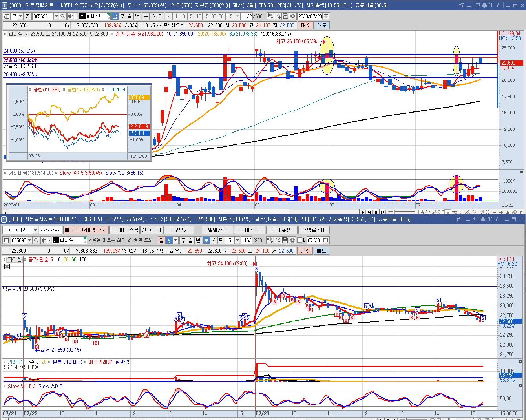Click 최근매매종목 button

[124, 230]
